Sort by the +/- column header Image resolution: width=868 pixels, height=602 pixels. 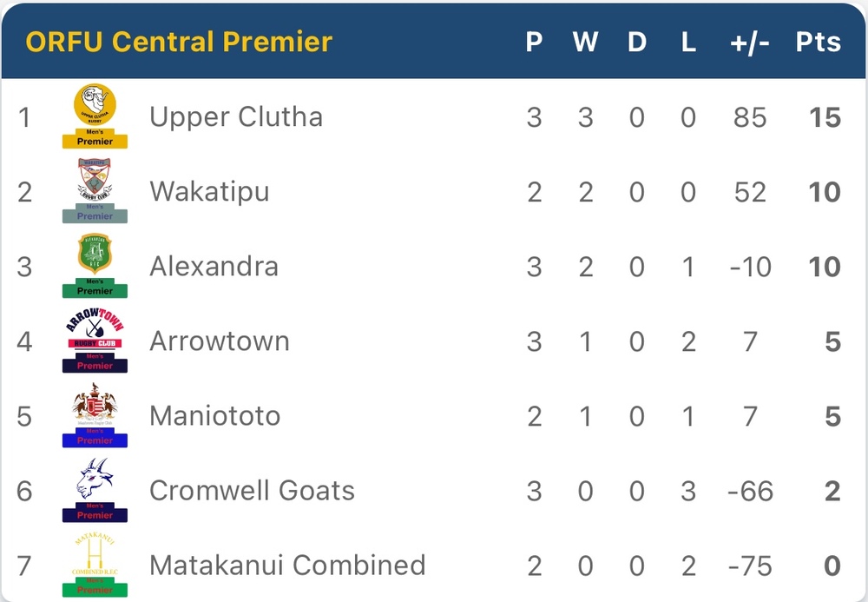click(749, 42)
